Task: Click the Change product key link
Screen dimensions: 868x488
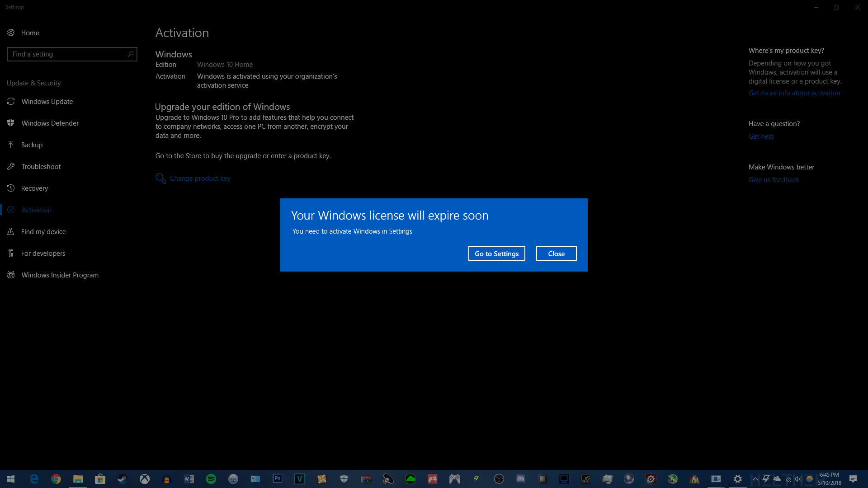Action: (200, 178)
